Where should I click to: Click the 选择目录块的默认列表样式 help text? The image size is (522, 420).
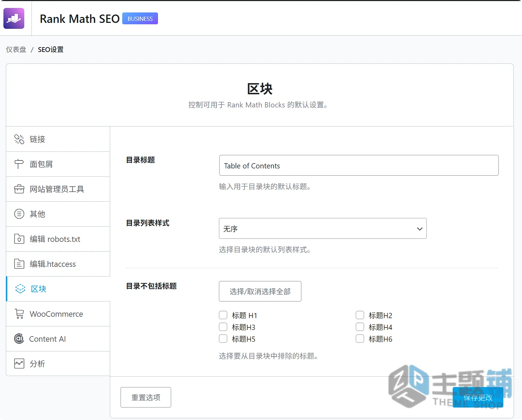pos(265,250)
